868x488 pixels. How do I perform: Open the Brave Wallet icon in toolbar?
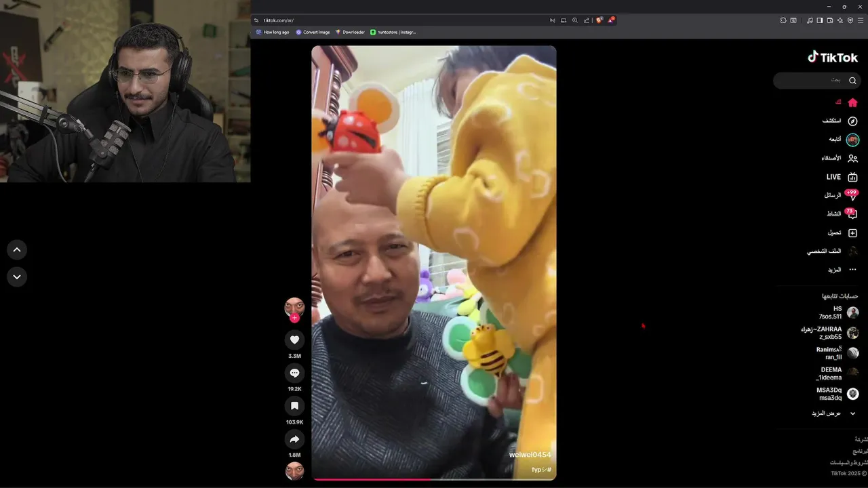830,20
